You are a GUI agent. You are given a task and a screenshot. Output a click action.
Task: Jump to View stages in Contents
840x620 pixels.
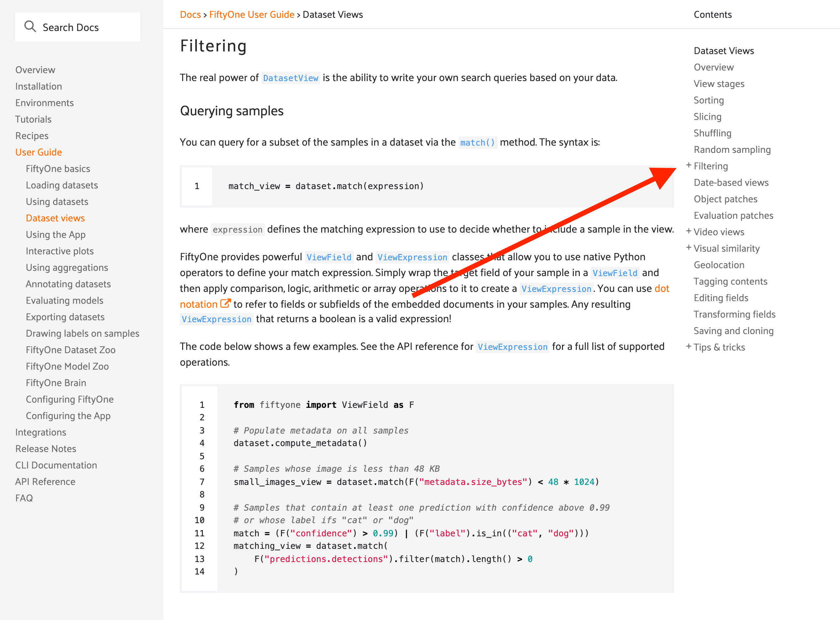[x=719, y=84]
